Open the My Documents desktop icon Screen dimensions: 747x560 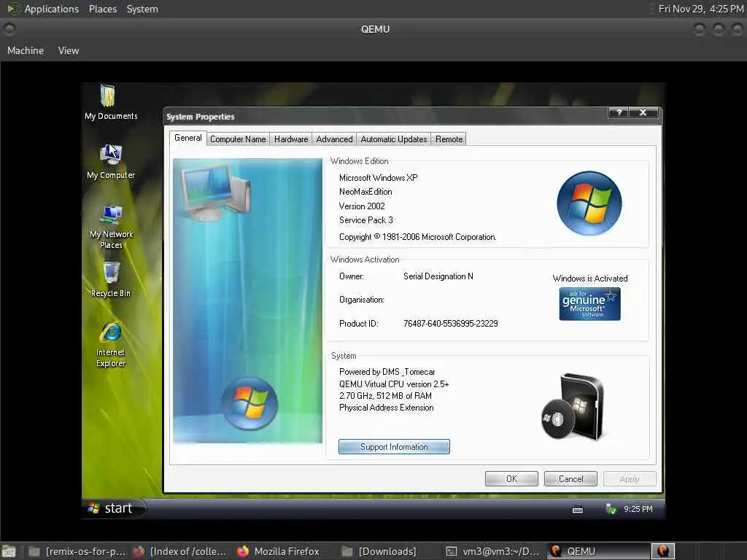pos(111,102)
